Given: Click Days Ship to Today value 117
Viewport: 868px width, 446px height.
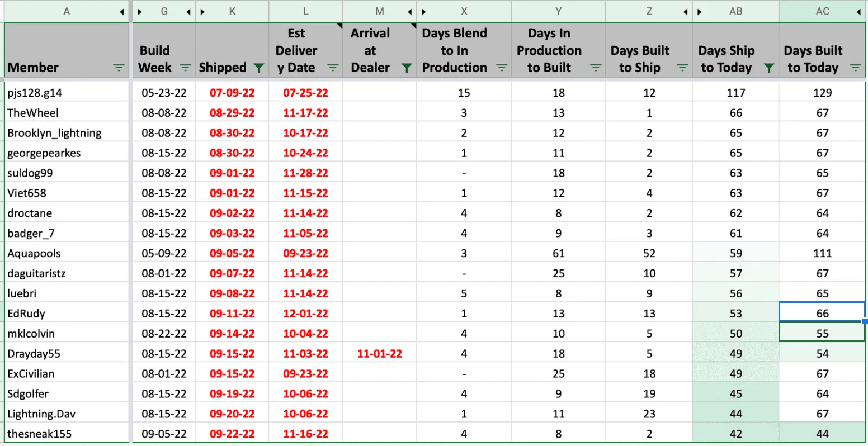Looking at the screenshot, I should click(735, 93).
